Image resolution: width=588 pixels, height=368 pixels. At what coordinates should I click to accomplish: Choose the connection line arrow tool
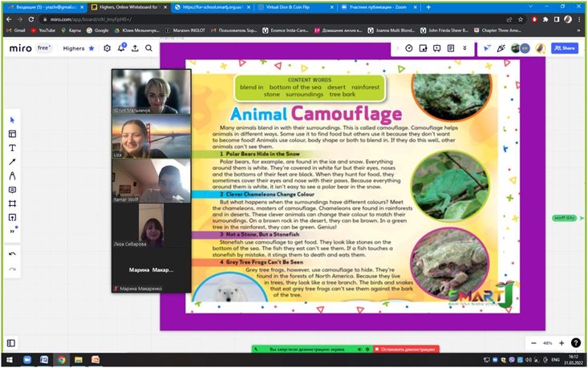click(x=12, y=161)
